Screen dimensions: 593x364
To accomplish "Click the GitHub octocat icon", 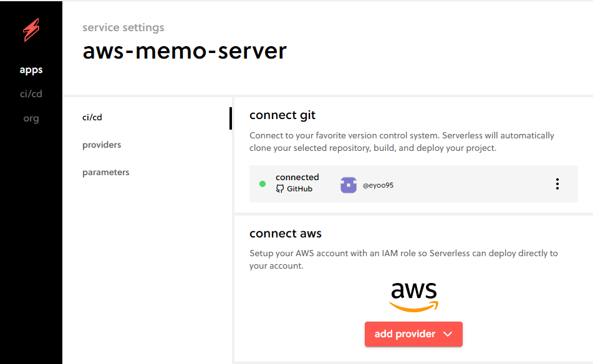I will (x=280, y=189).
